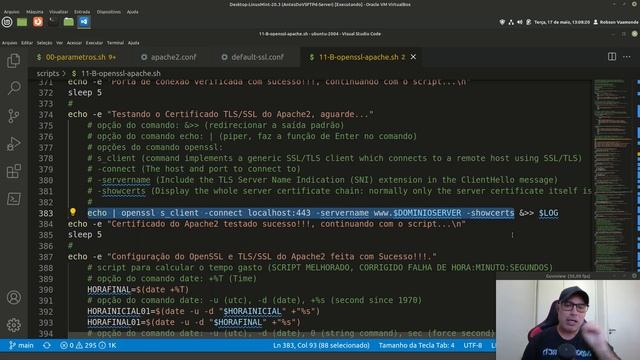This screenshot has width=640, height=360.
Task: Open the VS Code Ver menu
Action: (x=59, y=43)
